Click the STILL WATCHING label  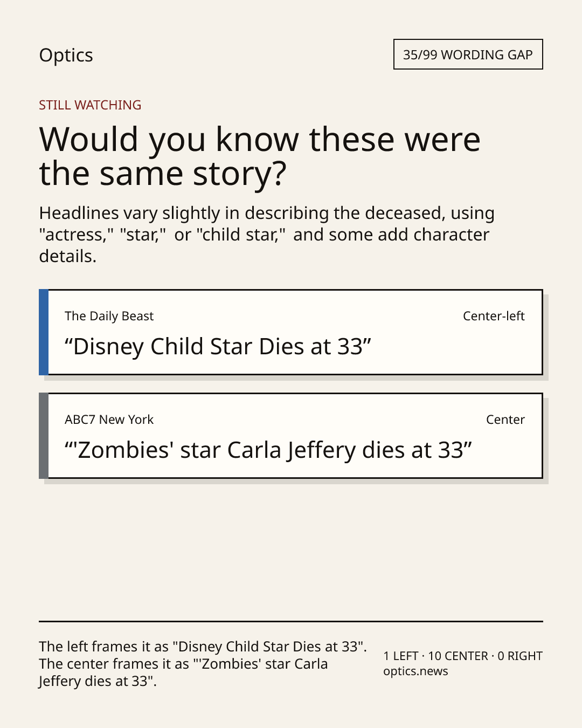click(x=90, y=105)
